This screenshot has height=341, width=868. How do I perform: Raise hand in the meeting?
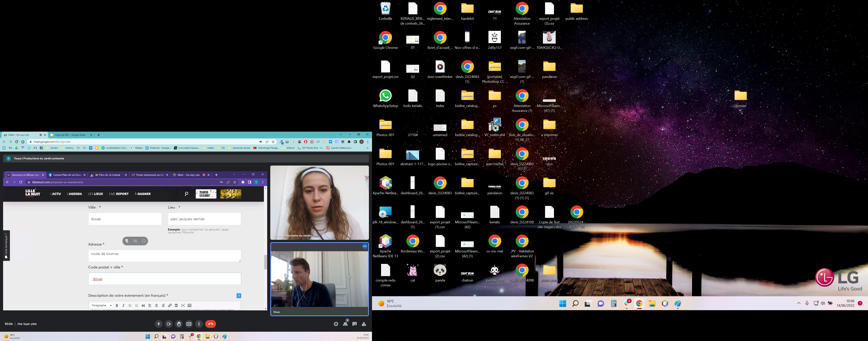[x=179, y=324]
